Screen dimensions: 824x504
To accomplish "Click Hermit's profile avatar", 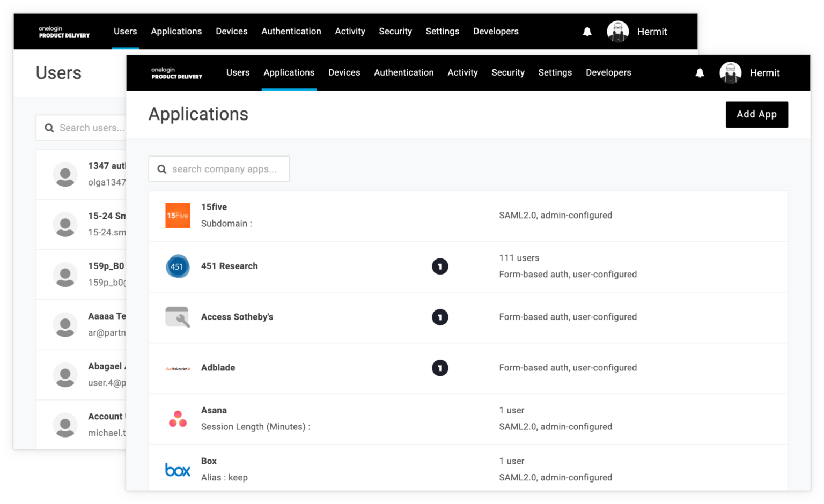I will tap(730, 72).
